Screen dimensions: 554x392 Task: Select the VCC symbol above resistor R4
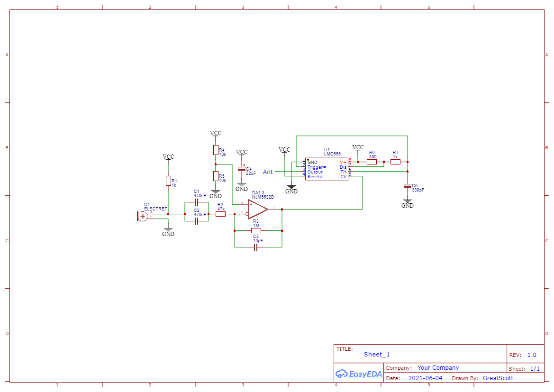point(217,133)
